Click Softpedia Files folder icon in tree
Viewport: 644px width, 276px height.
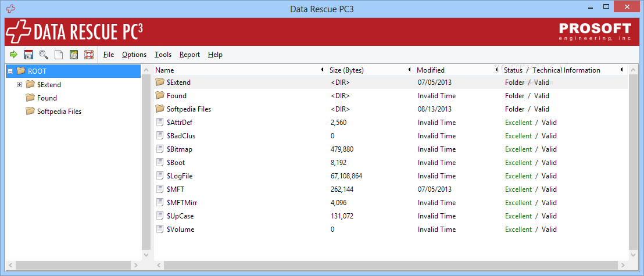(30, 111)
